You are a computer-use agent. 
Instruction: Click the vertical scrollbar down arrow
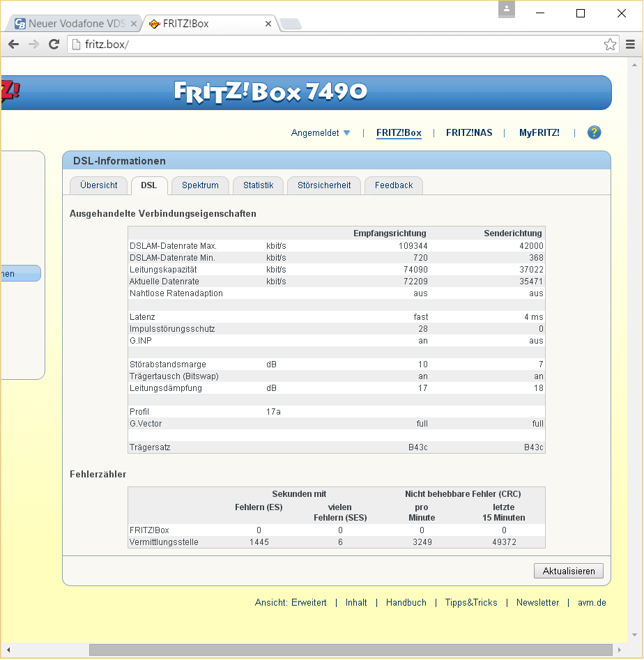[635, 635]
